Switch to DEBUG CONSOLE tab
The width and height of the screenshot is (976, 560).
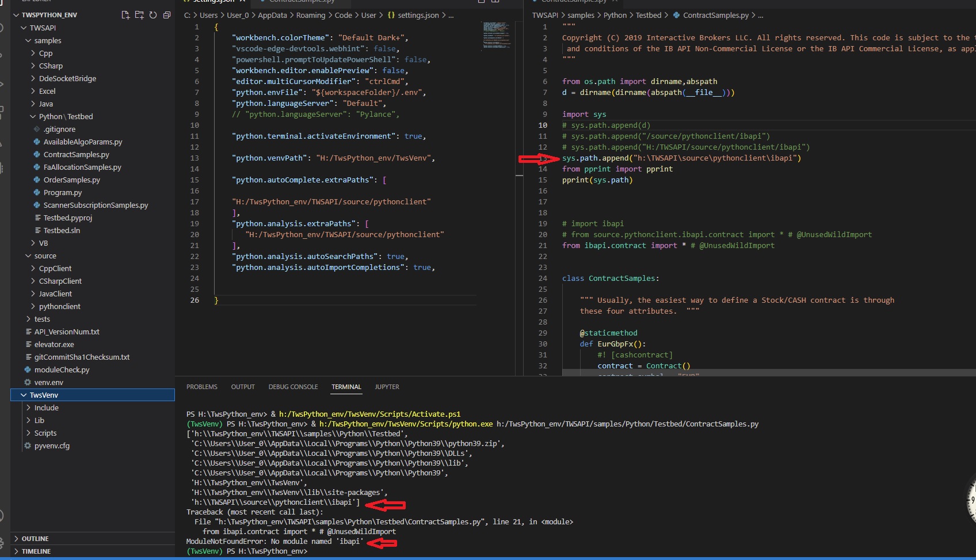[293, 387]
